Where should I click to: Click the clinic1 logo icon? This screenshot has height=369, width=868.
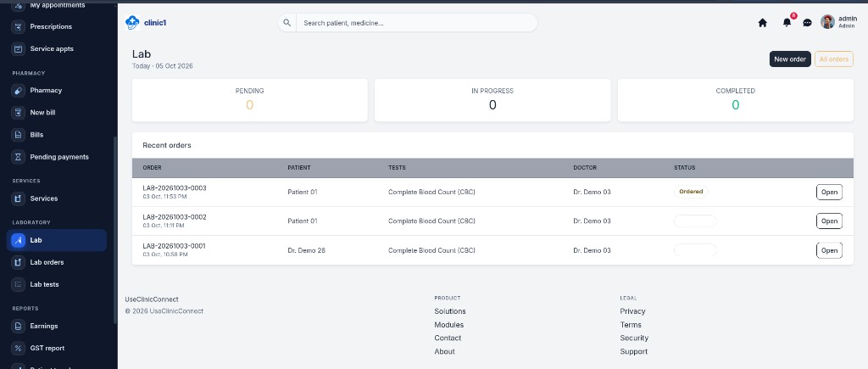click(132, 22)
